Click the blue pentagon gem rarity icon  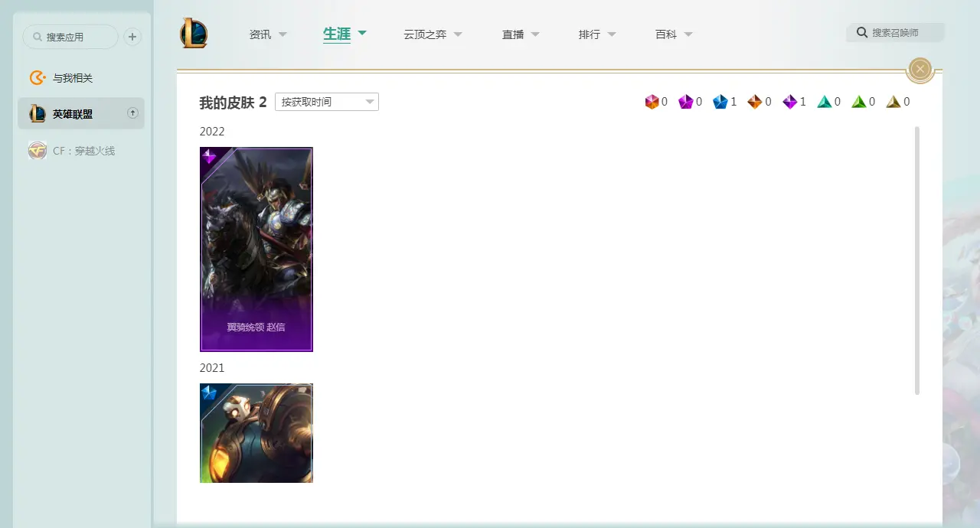coord(720,102)
